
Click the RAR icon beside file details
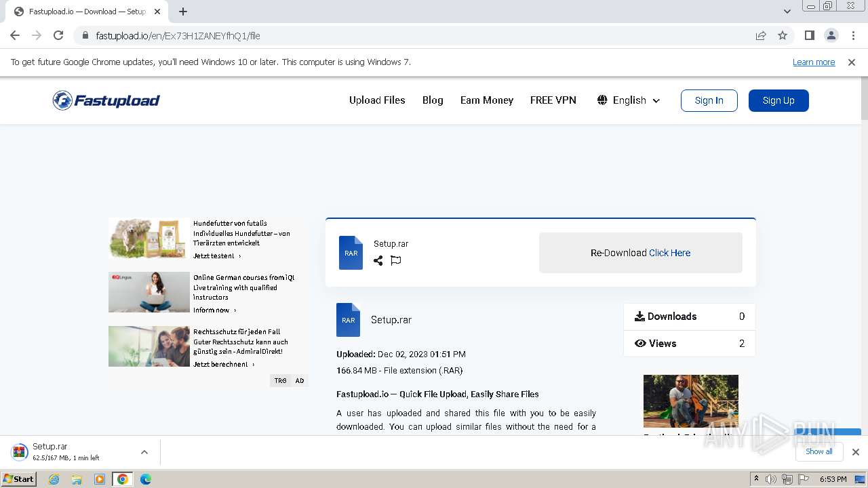pos(348,320)
